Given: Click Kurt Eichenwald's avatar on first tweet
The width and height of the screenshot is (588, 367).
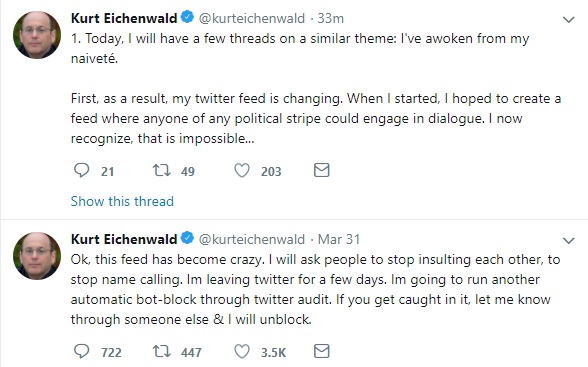Looking at the screenshot, I should click(37, 35).
